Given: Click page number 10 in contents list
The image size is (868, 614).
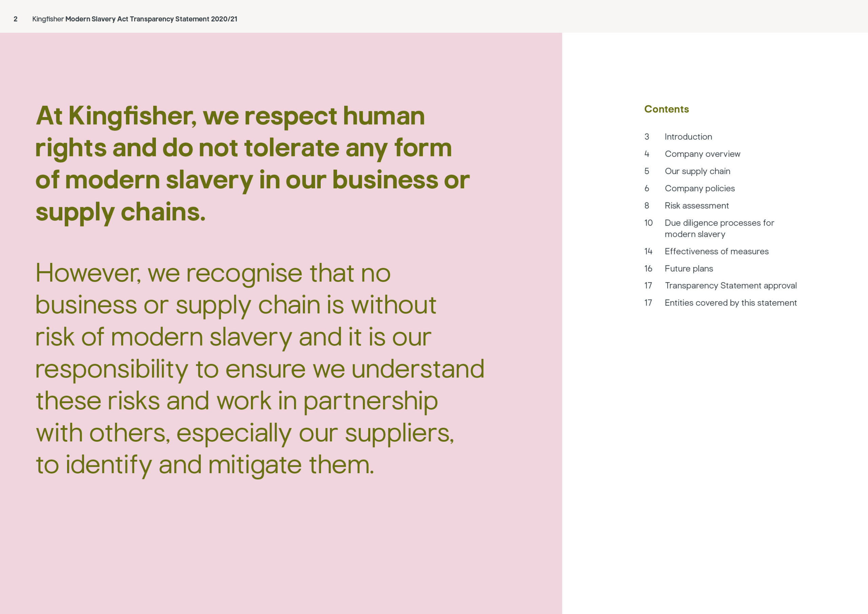Looking at the screenshot, I should pyautogui.click(x=648, y=223).
